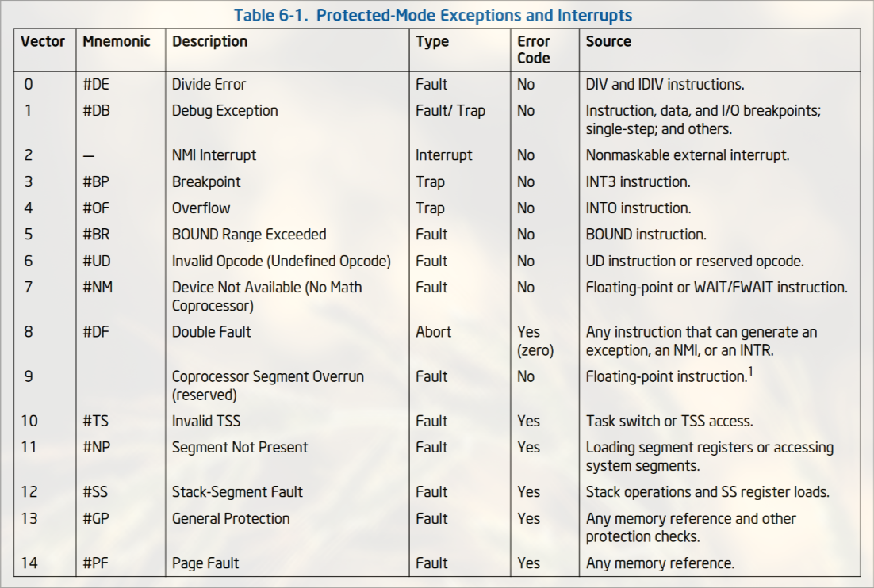Screen dimensions: 874x588
Task: Click the #DE mnemonic cell
Action: pyautogui.click(x=98, y=84)
